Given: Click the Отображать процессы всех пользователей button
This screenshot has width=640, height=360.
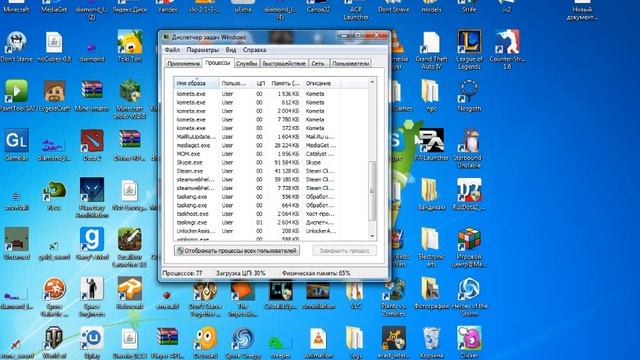Looking at the screenshot, I should pos(237,251).
